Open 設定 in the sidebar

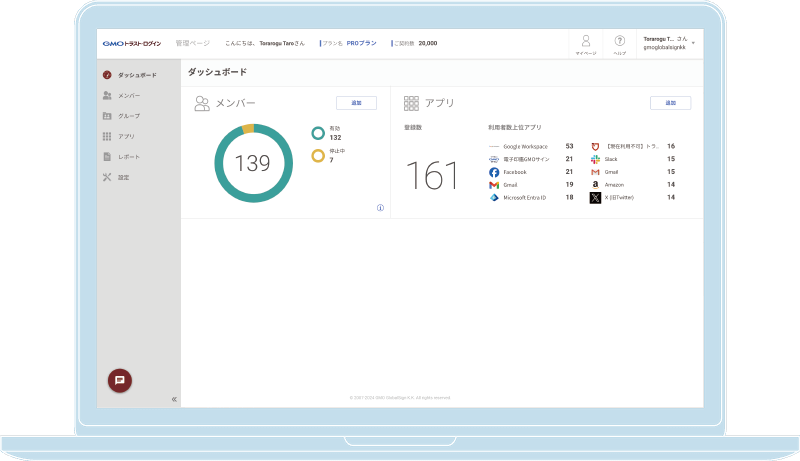coord(123,177)
